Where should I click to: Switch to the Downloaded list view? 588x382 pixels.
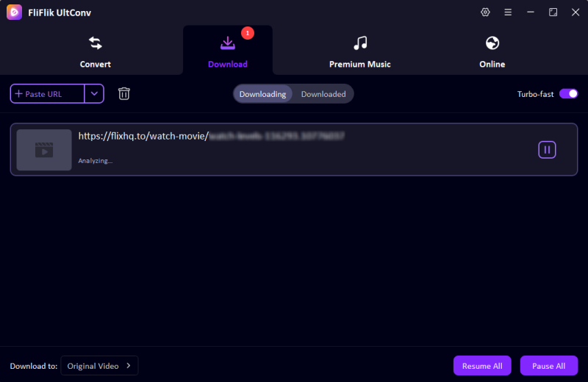tap(323, 94)
